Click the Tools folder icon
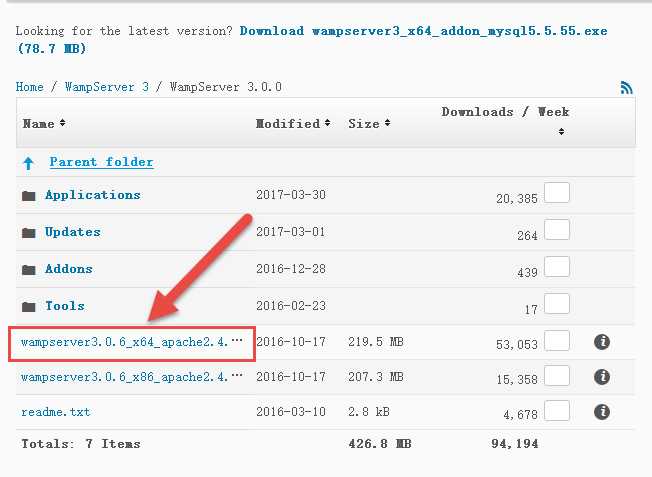This screenshot has width=652, height=477. (28, 306)
